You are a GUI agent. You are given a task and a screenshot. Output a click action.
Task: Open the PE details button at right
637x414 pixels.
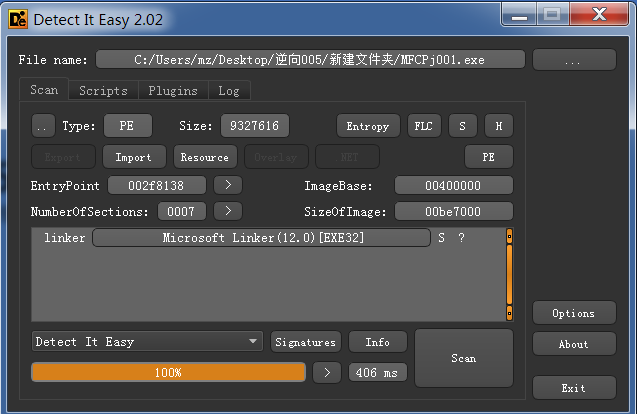[x=489, y=157]
